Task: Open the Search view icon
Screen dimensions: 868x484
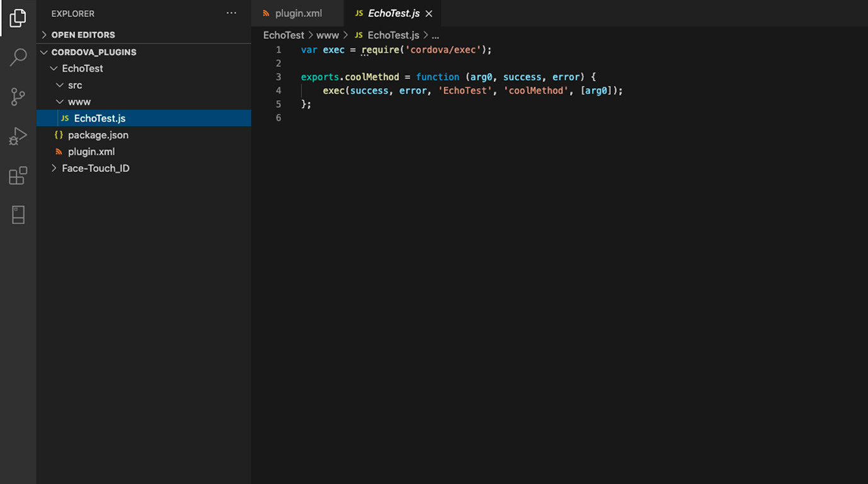Action: (18, 57)
